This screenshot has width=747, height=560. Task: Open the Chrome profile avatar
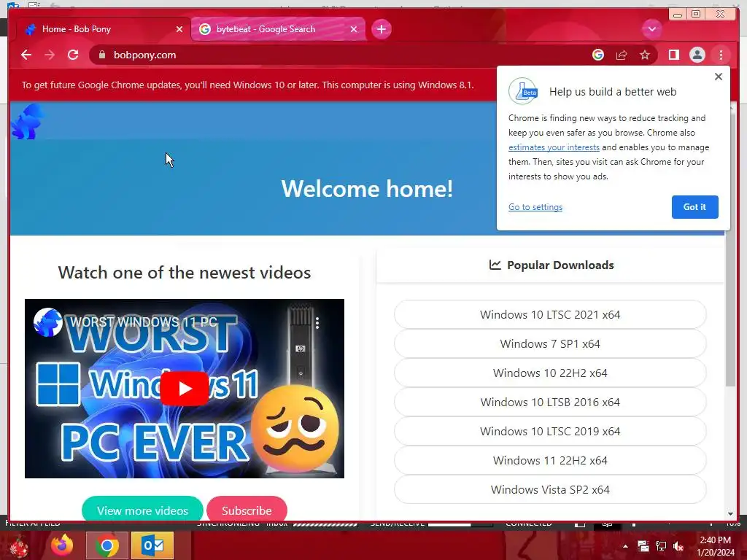[697, 55]
